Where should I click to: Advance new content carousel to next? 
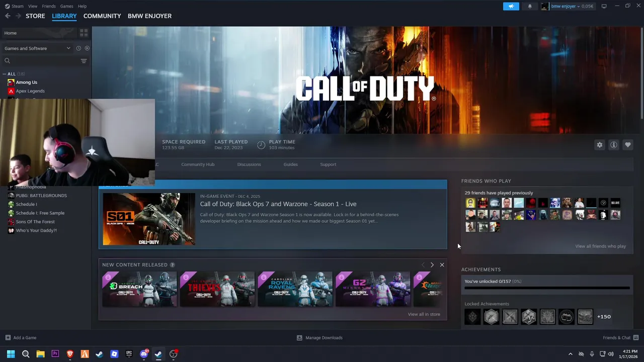click(x=432, y=265)
